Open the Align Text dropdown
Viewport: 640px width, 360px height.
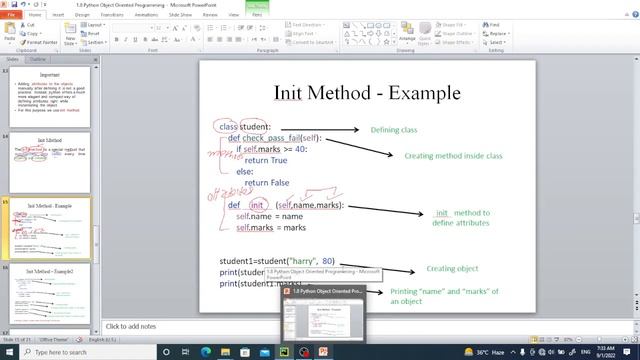[301, 33]
